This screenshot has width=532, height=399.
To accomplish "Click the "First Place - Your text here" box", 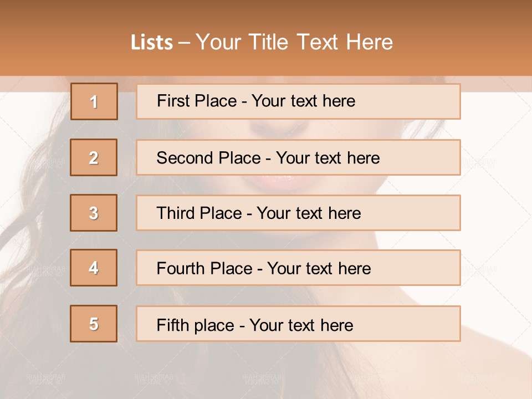I will (x=298, y=101).
